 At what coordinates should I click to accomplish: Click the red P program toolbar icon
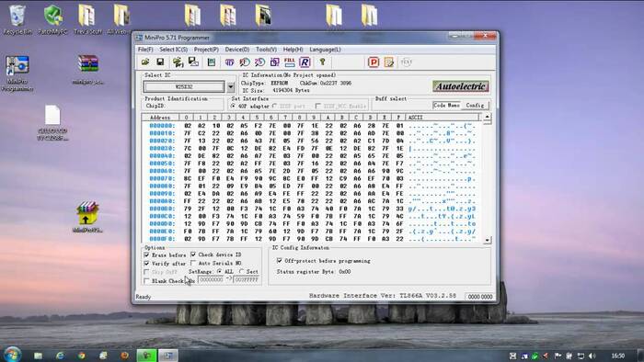374,62
